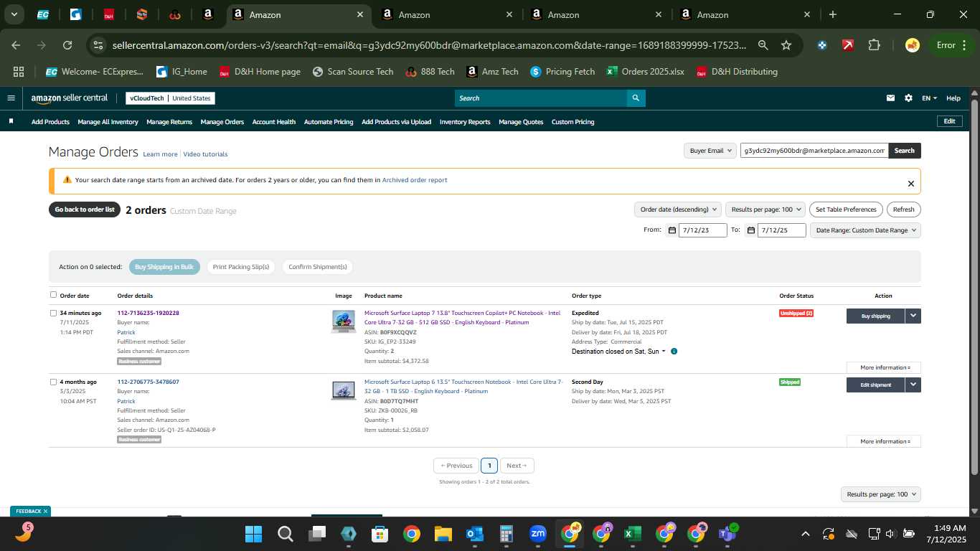
Task: Click Set Table Preferences button
Action: click(846, 209)
